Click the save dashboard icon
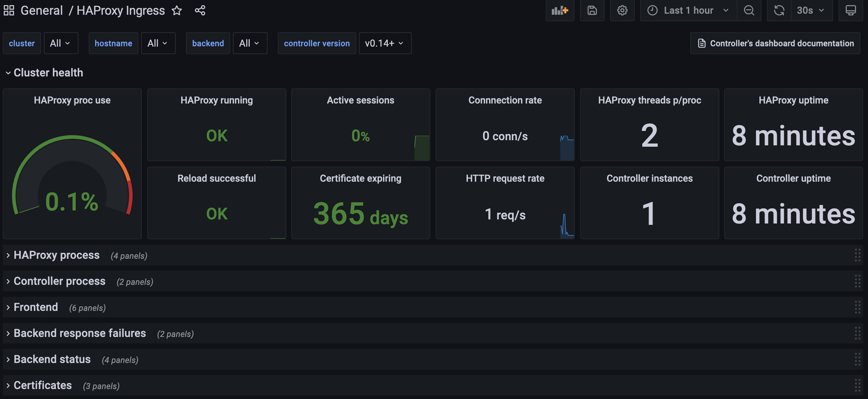This screenshot has width=868, height=399. click(592, 10)
